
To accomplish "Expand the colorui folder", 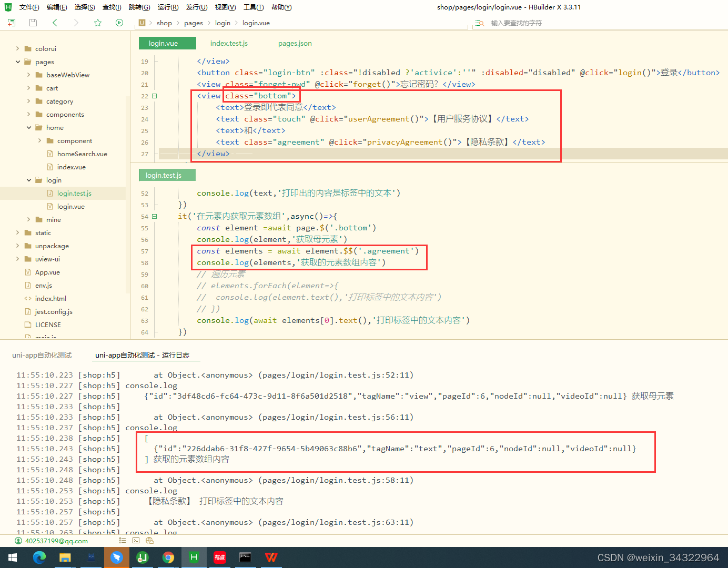I will 18,48.
